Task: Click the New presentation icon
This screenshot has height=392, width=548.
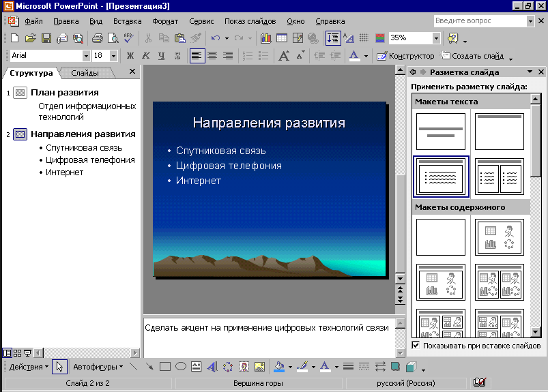Action: (15, 37)
